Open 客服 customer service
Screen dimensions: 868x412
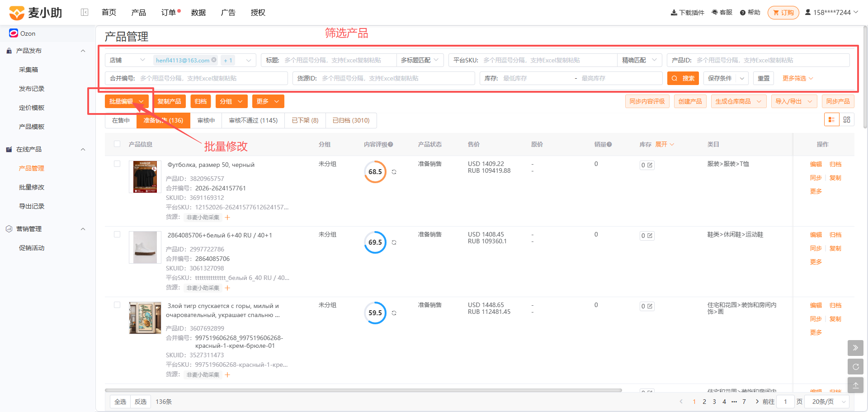722,13
